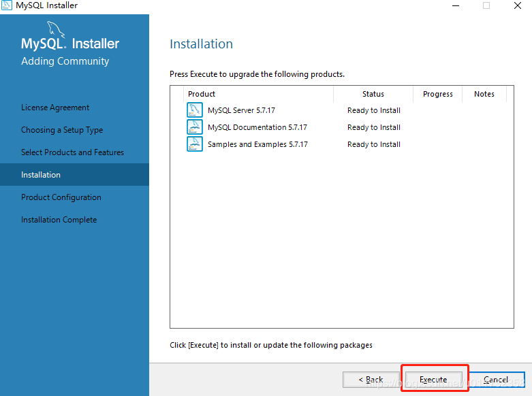Click Ready to Install status for MySQL Documentation
The height and width of the screenshot is (396, 532).
tap(373, 127)
